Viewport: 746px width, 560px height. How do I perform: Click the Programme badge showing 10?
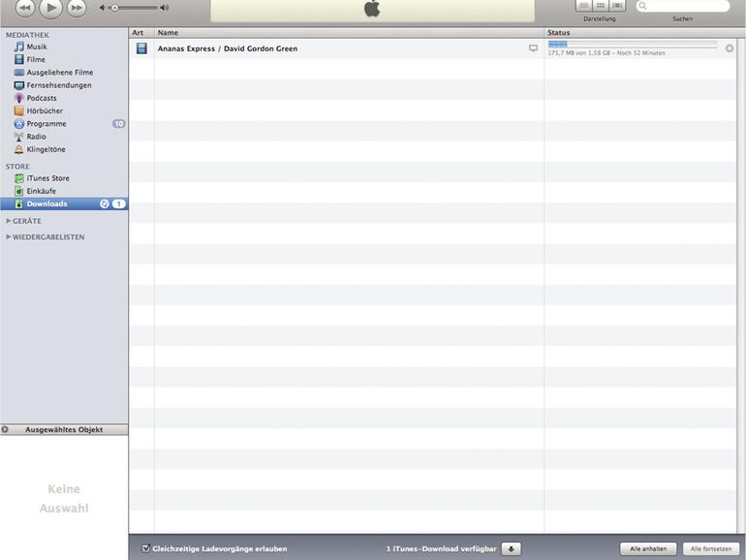tap(118, 124)
